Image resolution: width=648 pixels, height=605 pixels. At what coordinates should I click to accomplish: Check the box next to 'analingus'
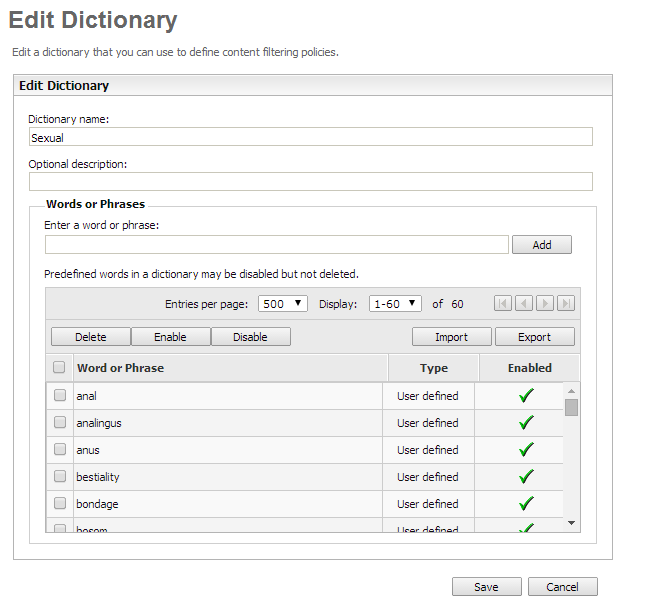(60, 423)
